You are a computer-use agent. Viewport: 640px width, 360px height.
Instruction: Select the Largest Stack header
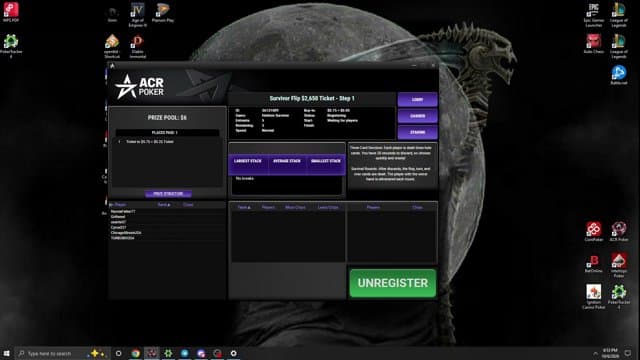click(x=248, y=161)
